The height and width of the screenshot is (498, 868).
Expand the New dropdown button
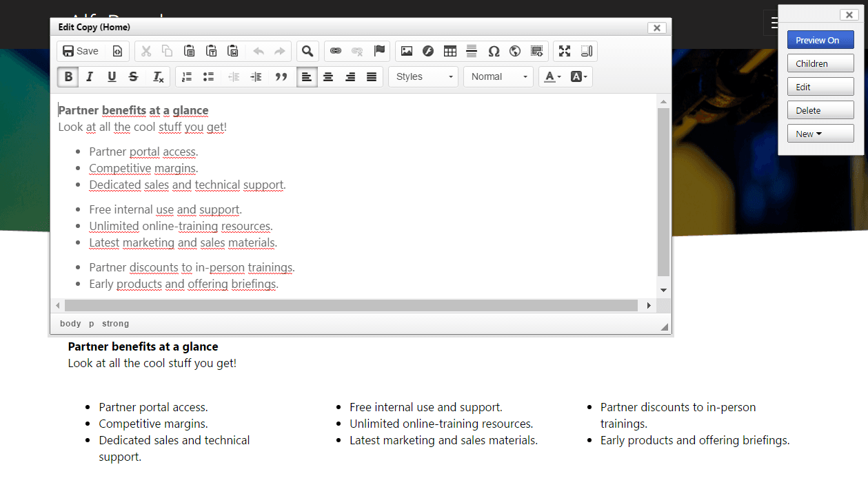point(820,134)
